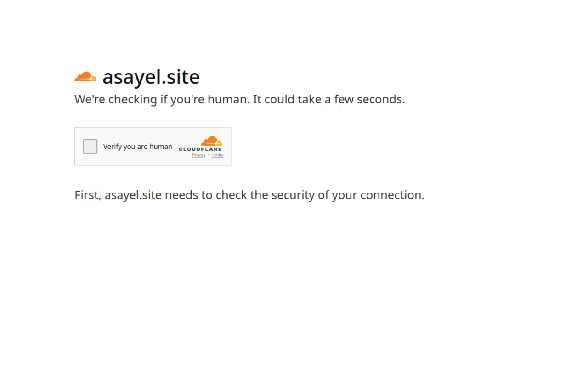Click the word 'First' starting the bottom sentence
This screenshot has height=392, width=588.
tap(86, 195)
